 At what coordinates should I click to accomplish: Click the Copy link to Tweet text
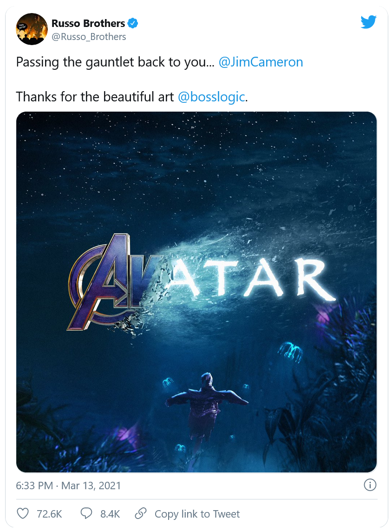pos(197,514)
